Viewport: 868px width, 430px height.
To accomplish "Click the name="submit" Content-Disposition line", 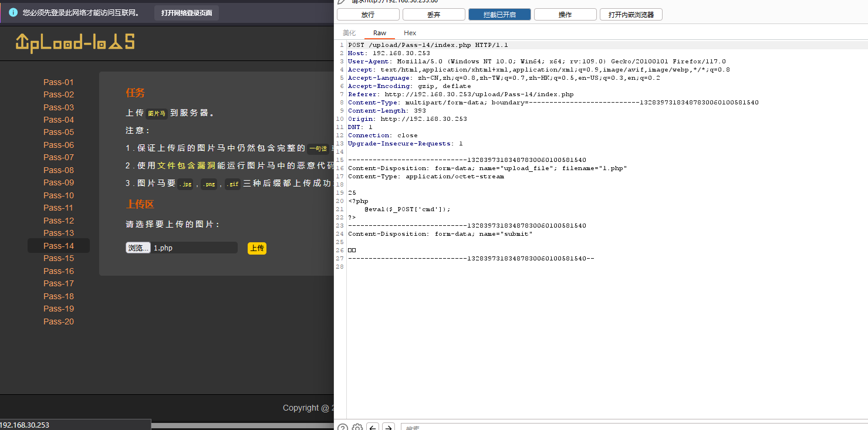I will pyautogui.click(x=440, y=234).
